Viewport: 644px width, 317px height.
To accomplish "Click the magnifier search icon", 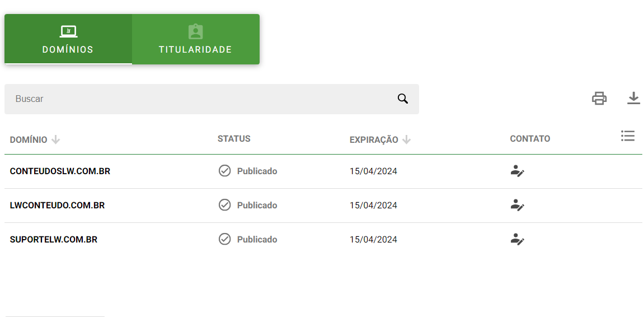I will [x=402, y=99].
